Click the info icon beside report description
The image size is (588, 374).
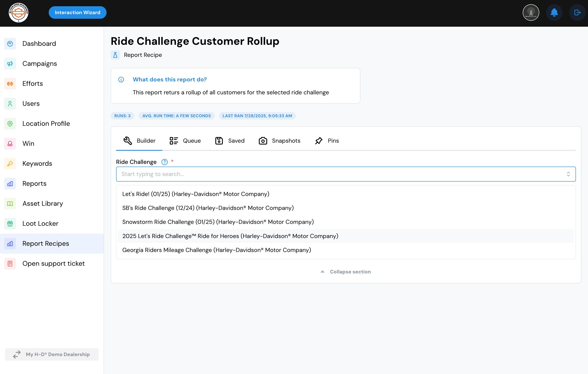pos(121,80)
